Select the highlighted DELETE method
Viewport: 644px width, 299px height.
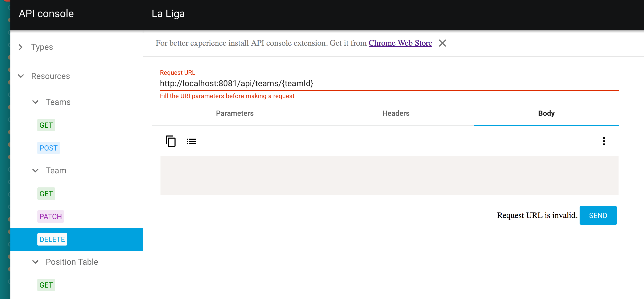tap(52, 239)
